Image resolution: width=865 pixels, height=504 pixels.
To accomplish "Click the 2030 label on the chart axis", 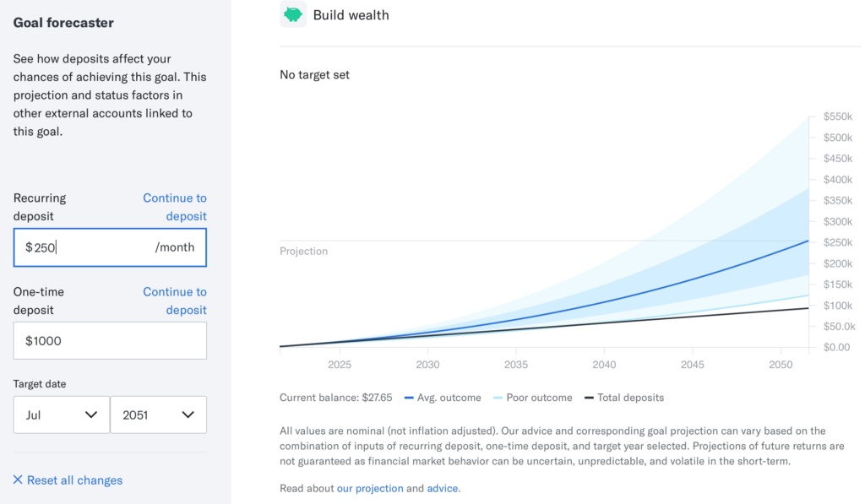I will [x=427, y=365].
